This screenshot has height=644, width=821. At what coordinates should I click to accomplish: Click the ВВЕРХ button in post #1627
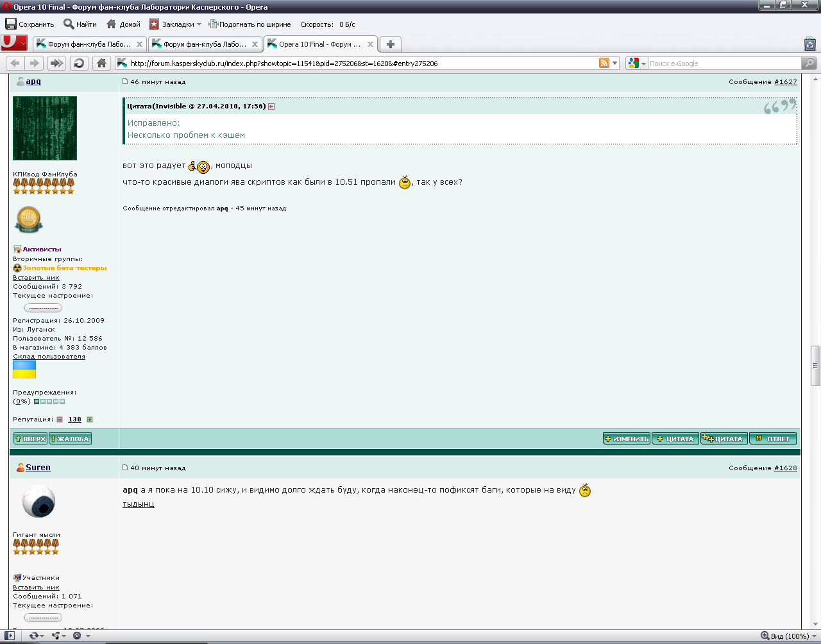[x=30, y=439]
